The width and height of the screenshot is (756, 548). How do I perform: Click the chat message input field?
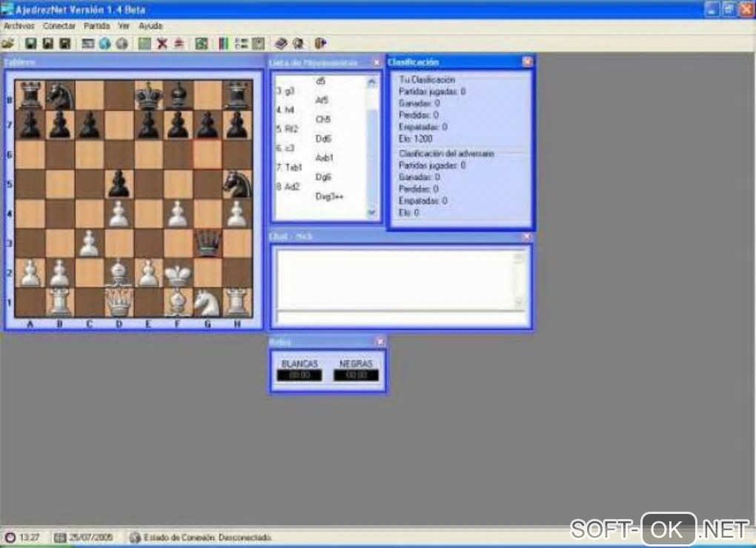401,318
